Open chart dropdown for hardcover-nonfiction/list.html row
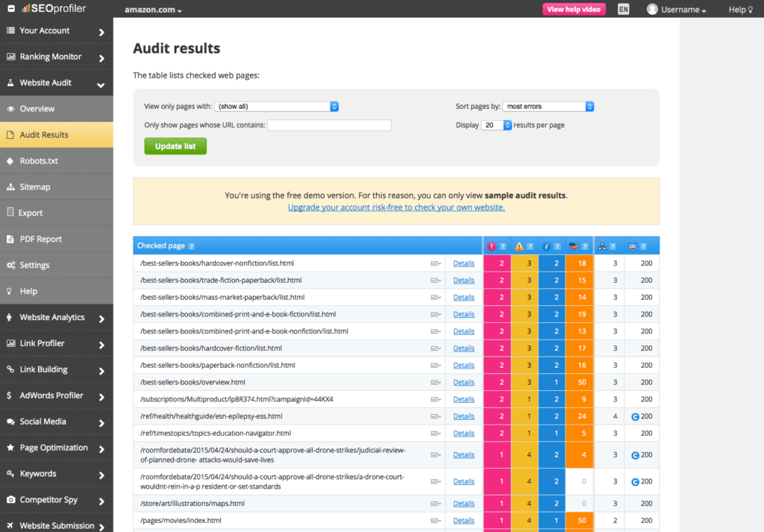The image size is (764, 532). click(x=436, y=263)
